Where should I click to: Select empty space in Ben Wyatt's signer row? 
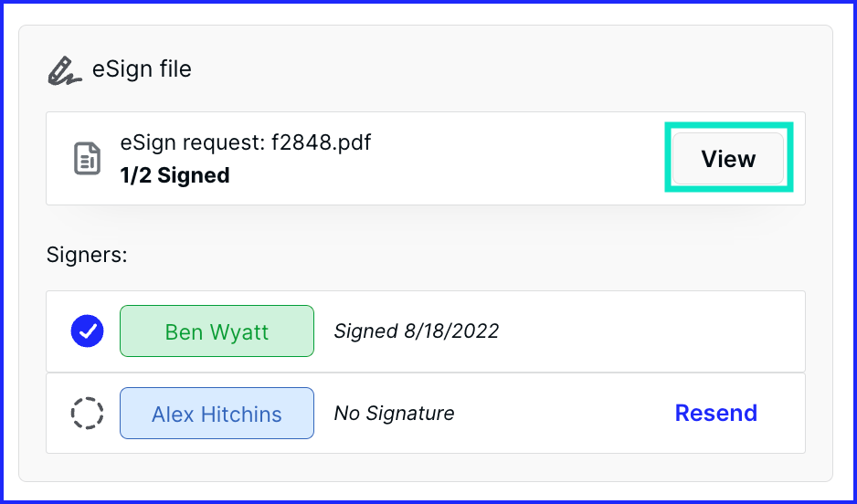point(651,331)
